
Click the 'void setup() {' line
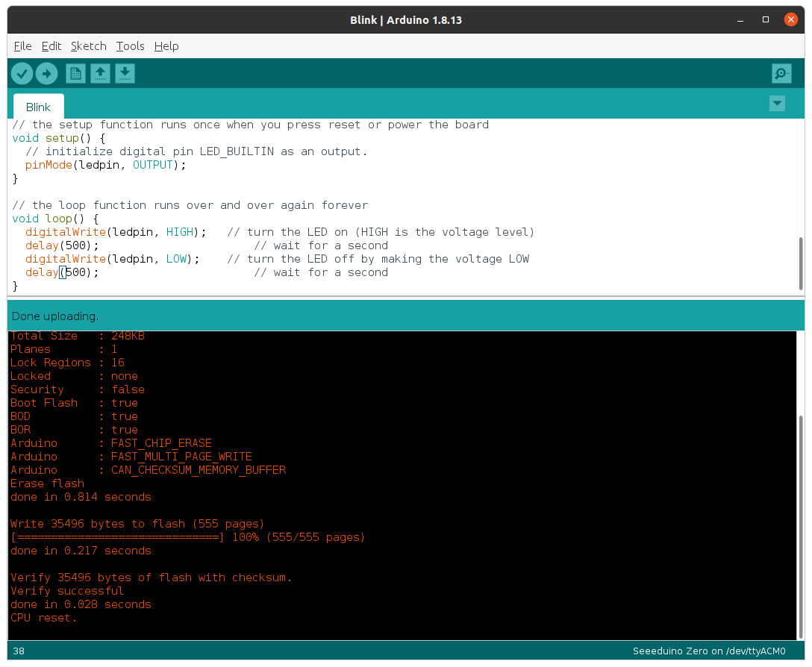pyautogui.click(x=59, y=138)
